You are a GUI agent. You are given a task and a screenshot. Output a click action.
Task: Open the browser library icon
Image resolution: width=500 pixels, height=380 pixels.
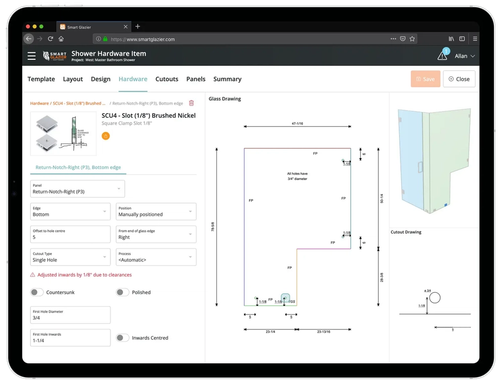pos(451,39)
